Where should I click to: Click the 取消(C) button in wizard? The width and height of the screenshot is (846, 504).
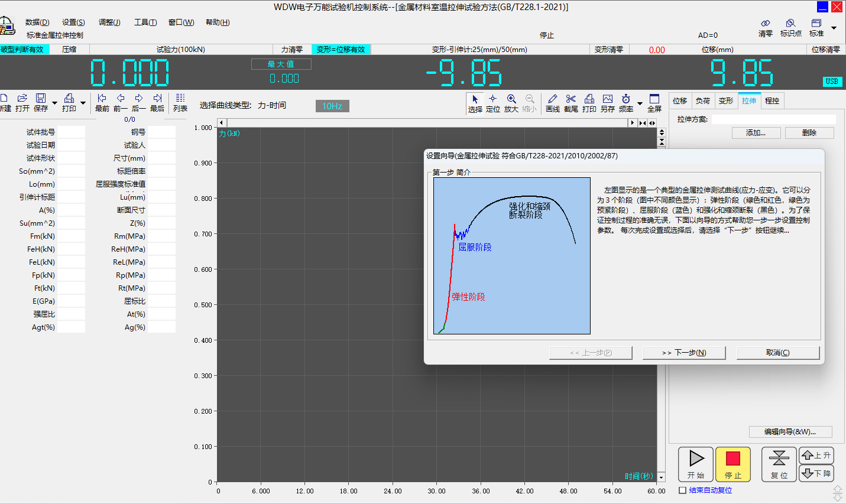pyautogui.click(x=777, y=353)
